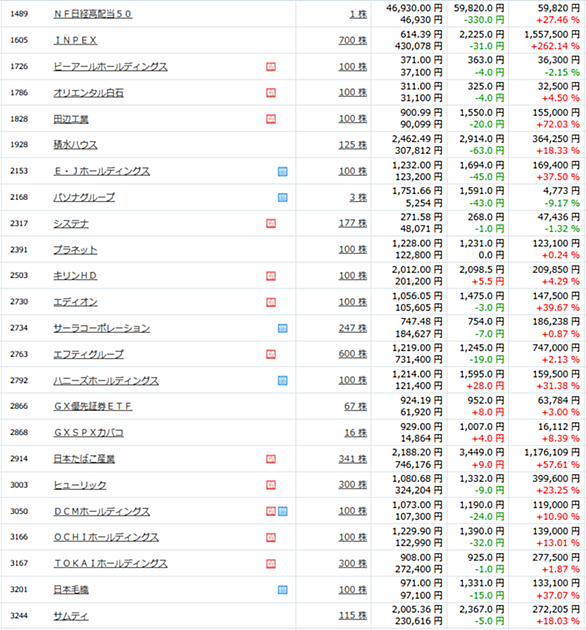586x630 pixels.
Task: Open the オリエンタル白石 stock link
Action: (x=88, y=93)
